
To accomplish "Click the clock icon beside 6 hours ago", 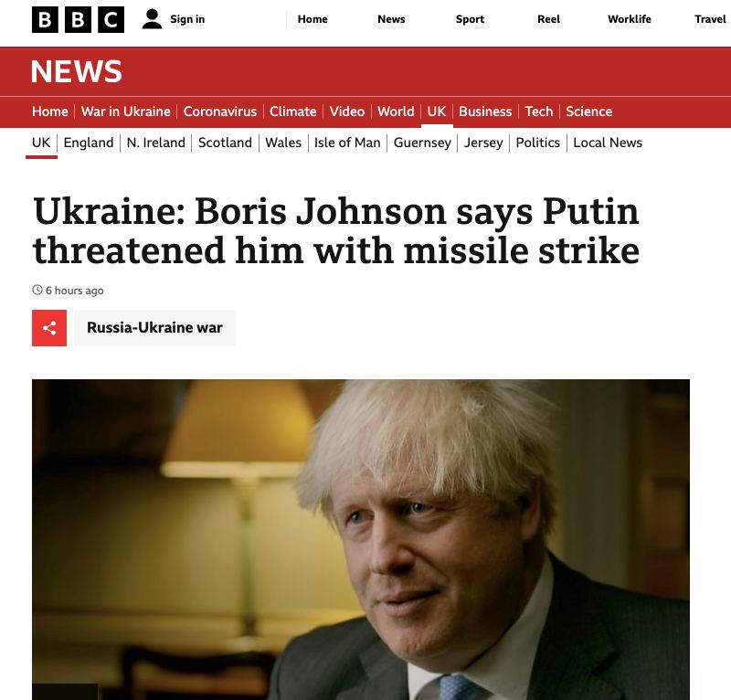I will click(37, 290).
